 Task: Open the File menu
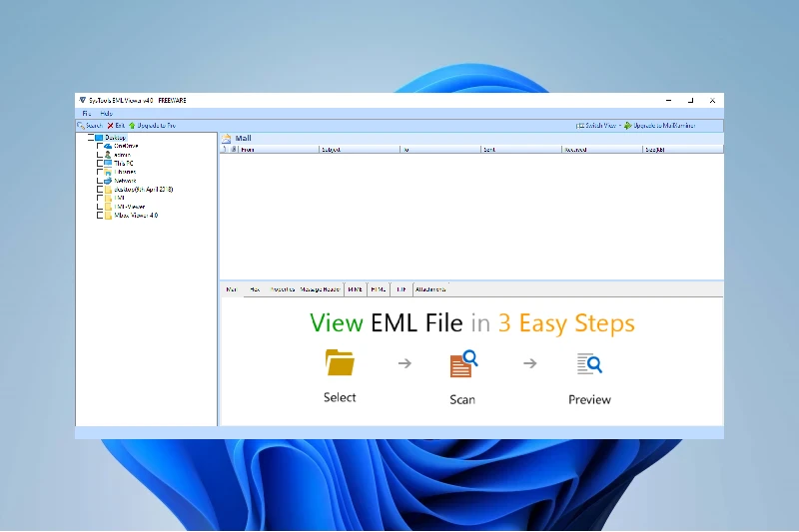(x=86, y=113)
